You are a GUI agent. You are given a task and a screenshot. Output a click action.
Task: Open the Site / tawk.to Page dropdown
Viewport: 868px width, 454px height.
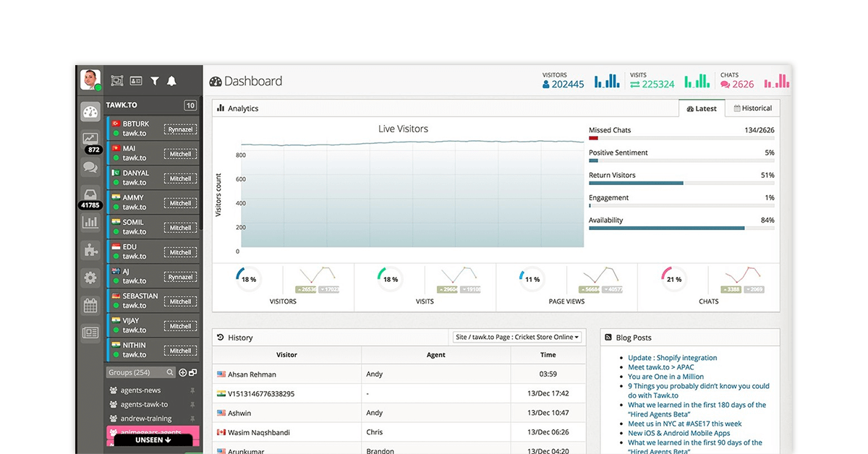click(517, 337)
